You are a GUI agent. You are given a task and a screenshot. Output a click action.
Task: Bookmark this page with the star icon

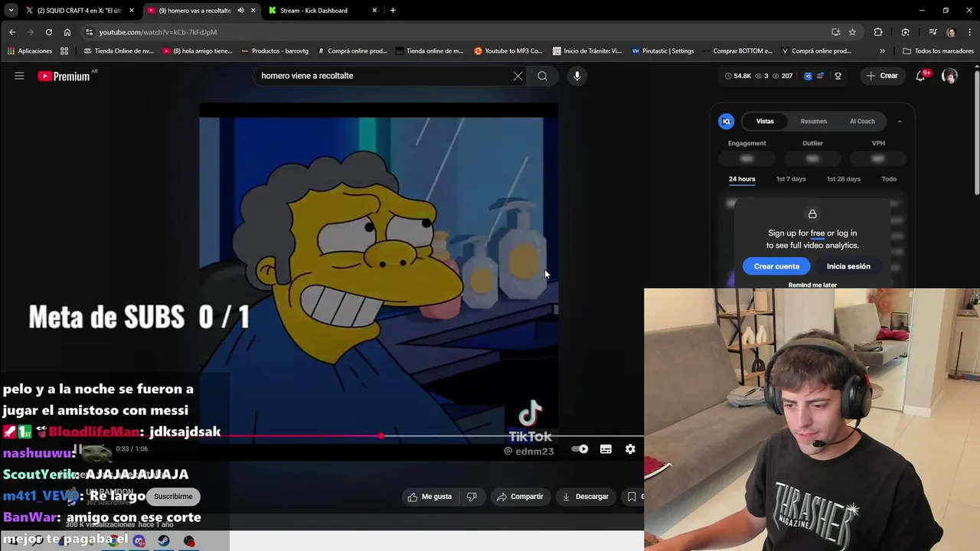click(852, 32)
